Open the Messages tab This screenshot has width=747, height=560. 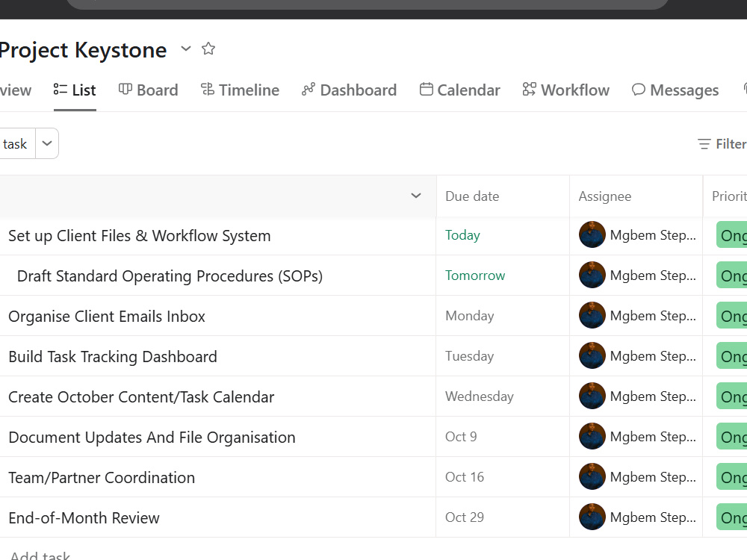(x=675, y=90)
